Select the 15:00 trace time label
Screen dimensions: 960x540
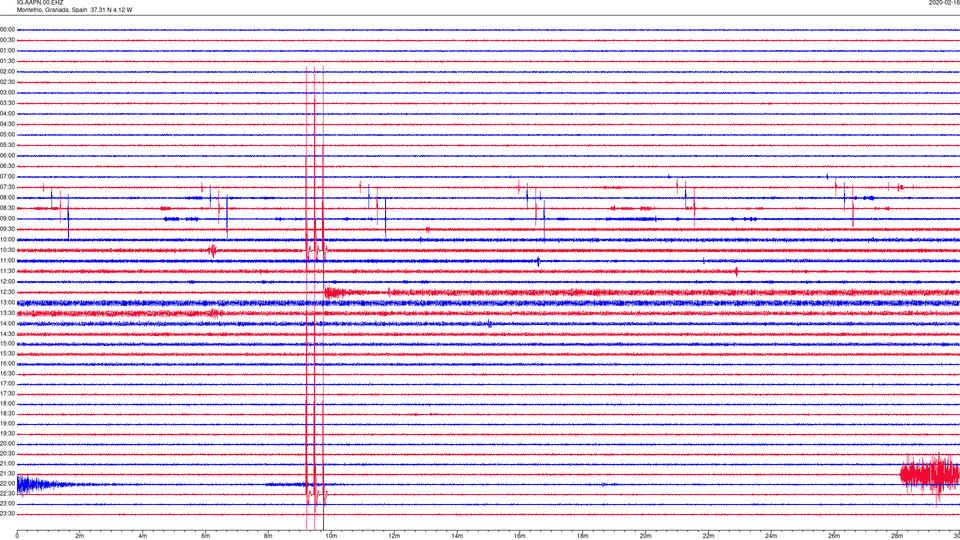tap(7, 343)
